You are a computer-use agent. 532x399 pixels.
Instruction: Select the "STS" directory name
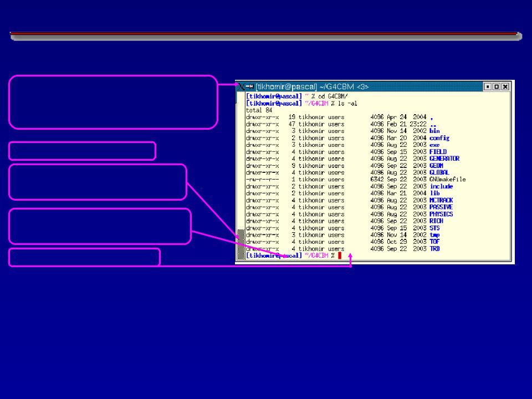[x=434, y=228]
